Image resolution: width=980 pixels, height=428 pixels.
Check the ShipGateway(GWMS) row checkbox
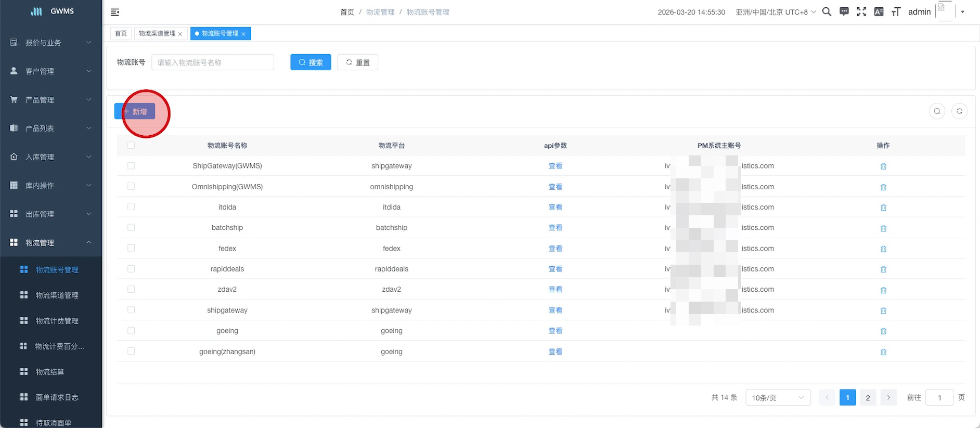131,165
